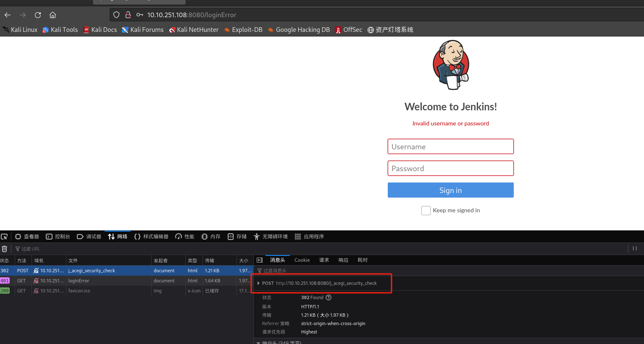This screenshot has height=344, width=644.
Task: Activate the devtools element picker icon
Action: [4, 237]
